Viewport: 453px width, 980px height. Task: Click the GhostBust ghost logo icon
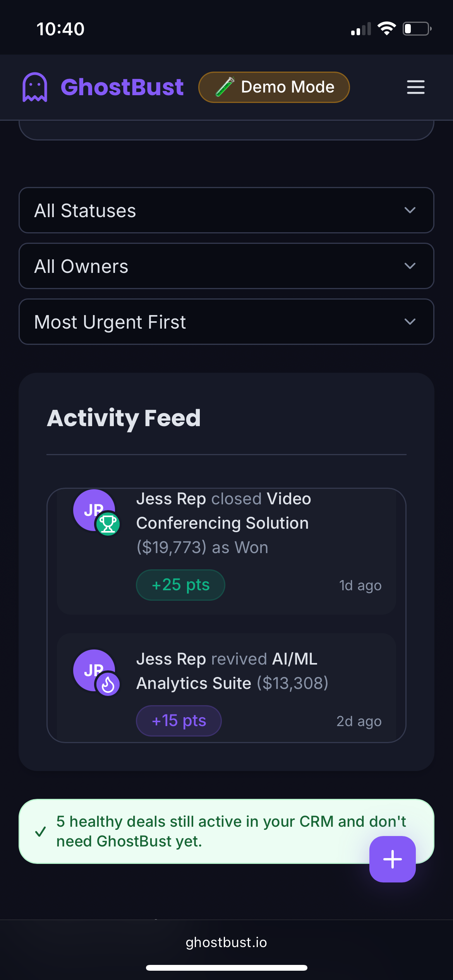click(x=35, y=87)
